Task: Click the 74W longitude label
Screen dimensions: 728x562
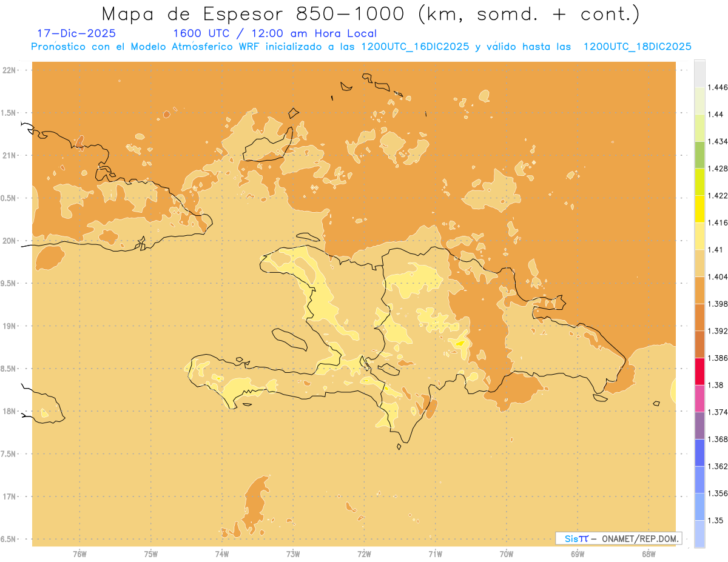Action: tap(222, 554)
